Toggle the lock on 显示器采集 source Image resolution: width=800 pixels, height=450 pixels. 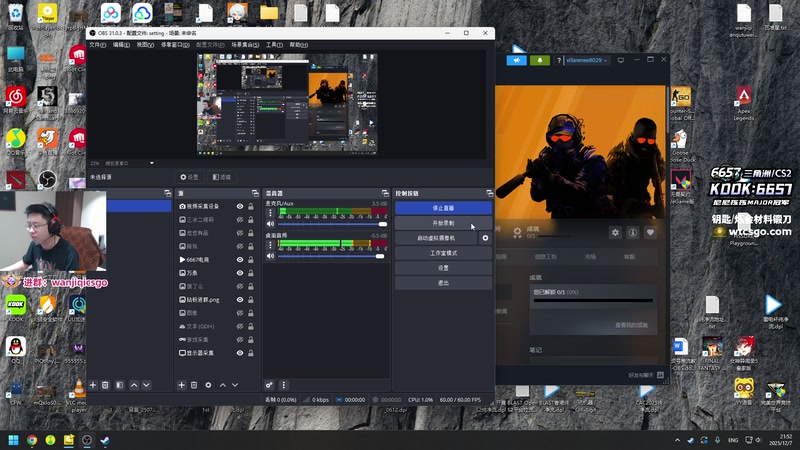(251, 353)
